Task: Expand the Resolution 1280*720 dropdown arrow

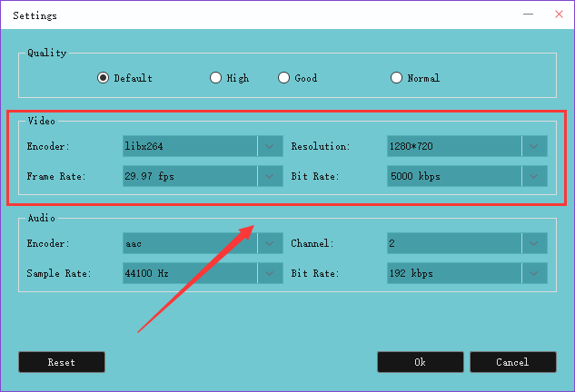Action: [534, 146]
